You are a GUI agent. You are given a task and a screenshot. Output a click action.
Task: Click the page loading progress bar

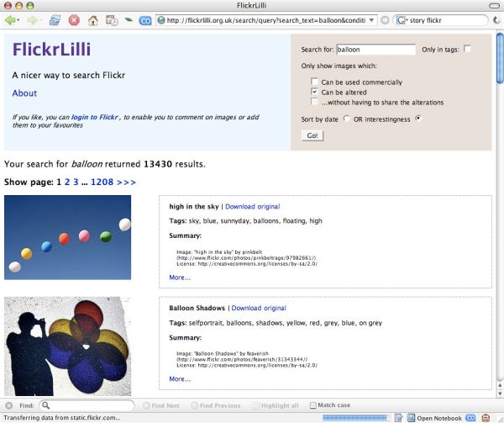355,418
